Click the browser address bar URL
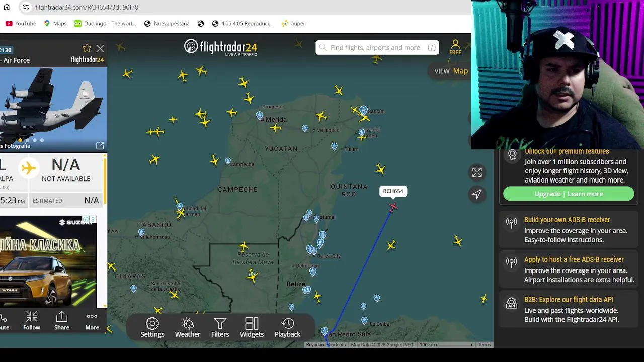 click(87, 7)
